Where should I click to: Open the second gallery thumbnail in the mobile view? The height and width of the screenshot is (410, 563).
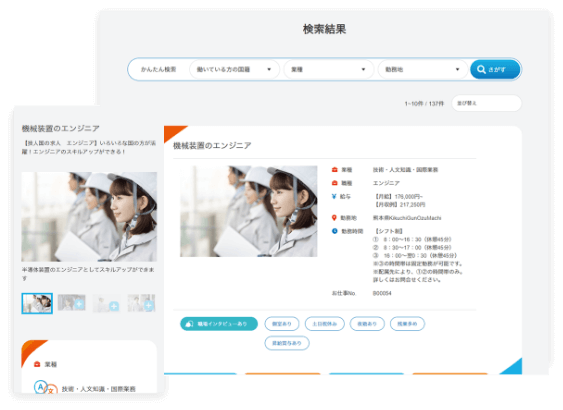pyautogui.click(x=72, y=303)
